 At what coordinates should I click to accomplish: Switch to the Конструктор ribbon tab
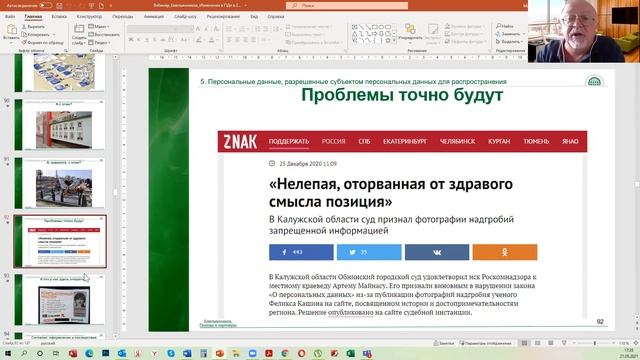[x=89, y=17]
